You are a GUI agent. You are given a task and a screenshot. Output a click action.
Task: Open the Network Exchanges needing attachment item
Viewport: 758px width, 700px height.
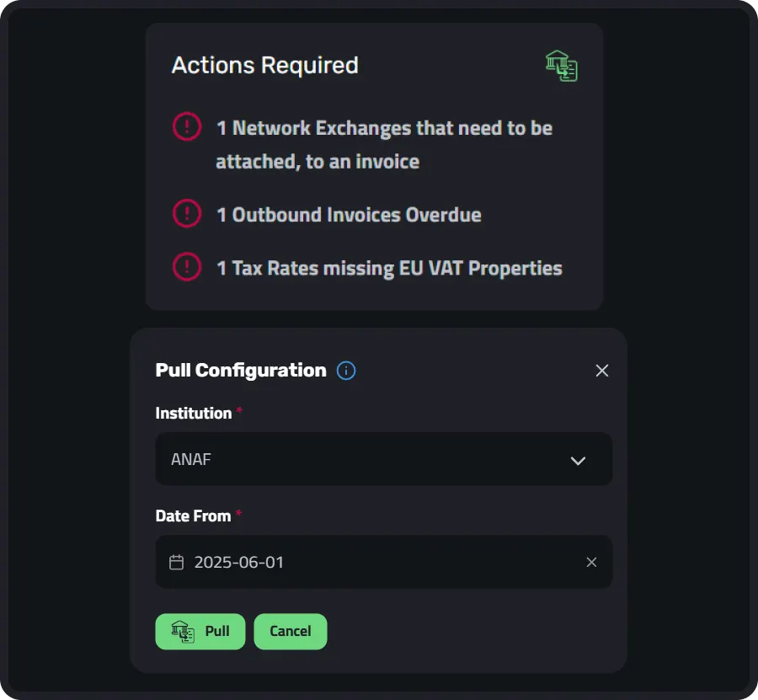[384, 145]
